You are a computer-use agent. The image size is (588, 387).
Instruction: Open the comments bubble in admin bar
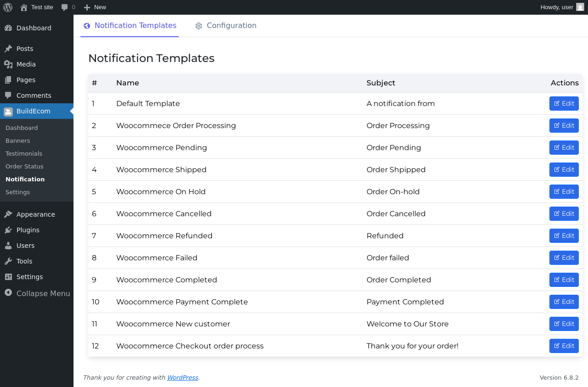pos(65,7)
